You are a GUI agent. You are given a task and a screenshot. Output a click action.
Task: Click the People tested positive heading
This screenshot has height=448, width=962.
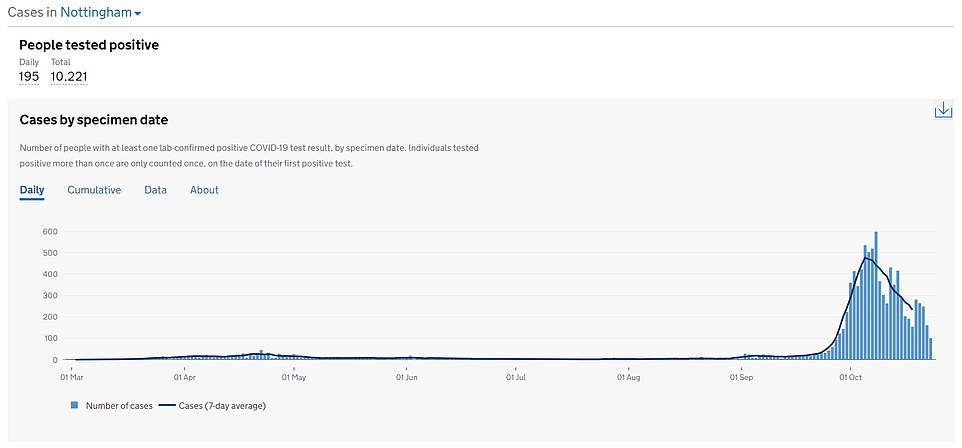tap(89, 45)
